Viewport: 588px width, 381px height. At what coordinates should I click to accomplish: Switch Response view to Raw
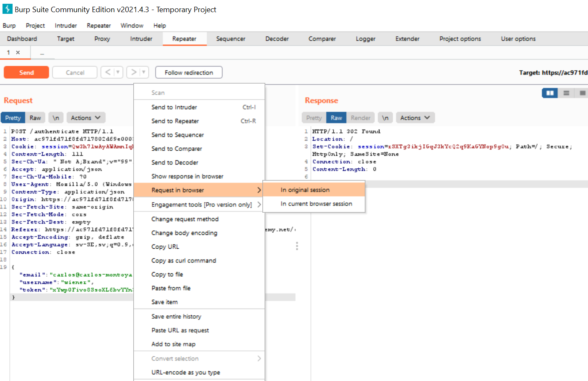337,118
